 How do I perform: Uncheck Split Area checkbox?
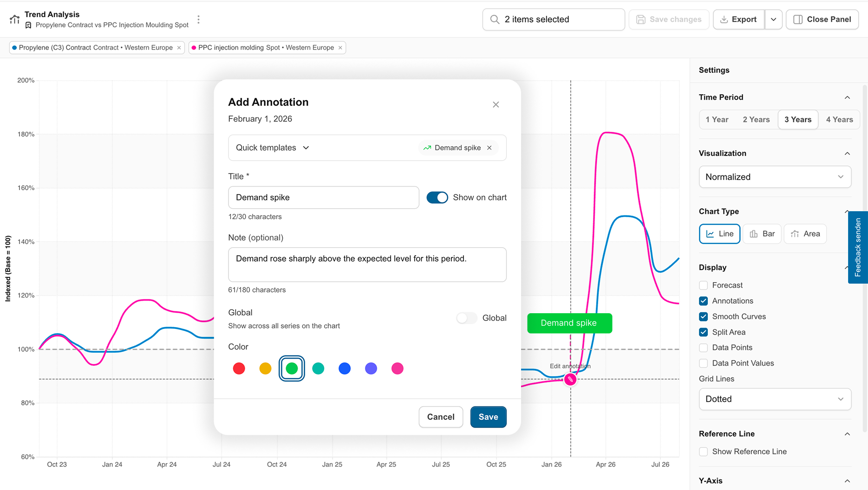(704, 332)
